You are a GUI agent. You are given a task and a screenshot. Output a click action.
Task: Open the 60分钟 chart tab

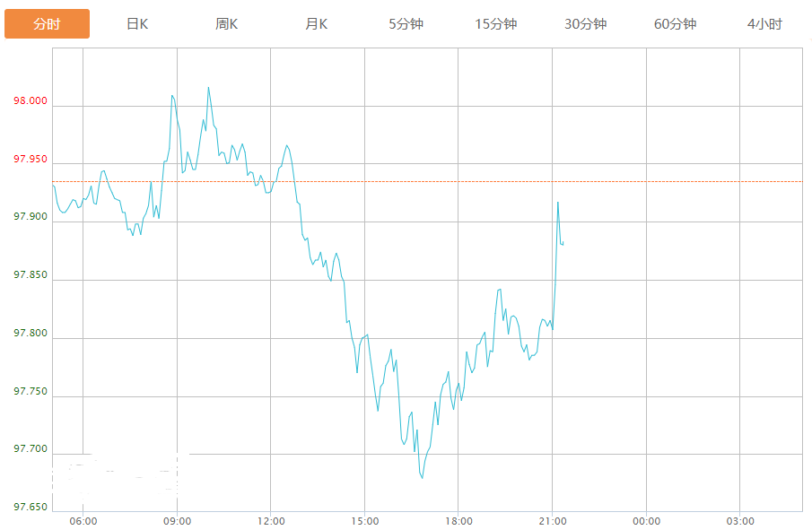point(675,24)
